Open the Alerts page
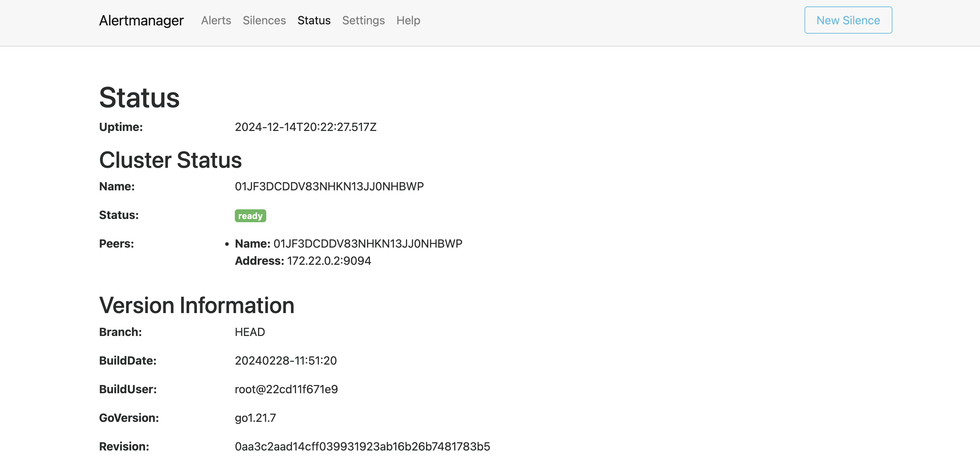This screenshot has width=980, height=463. (x=216, y=20)
